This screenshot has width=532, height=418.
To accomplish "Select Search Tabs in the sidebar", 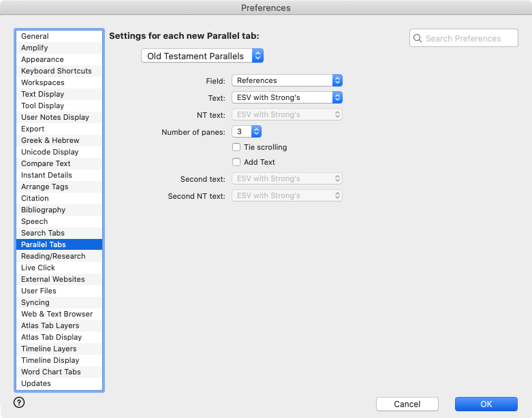I will 43,233.
